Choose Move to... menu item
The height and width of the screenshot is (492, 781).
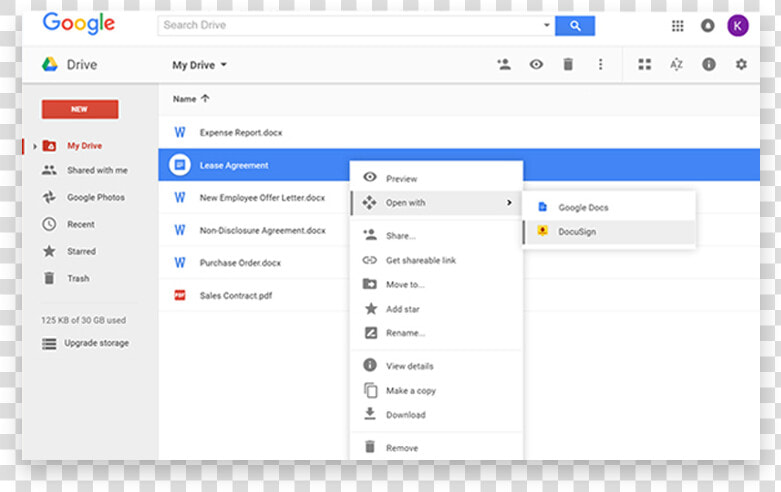[x=436, y=284]
